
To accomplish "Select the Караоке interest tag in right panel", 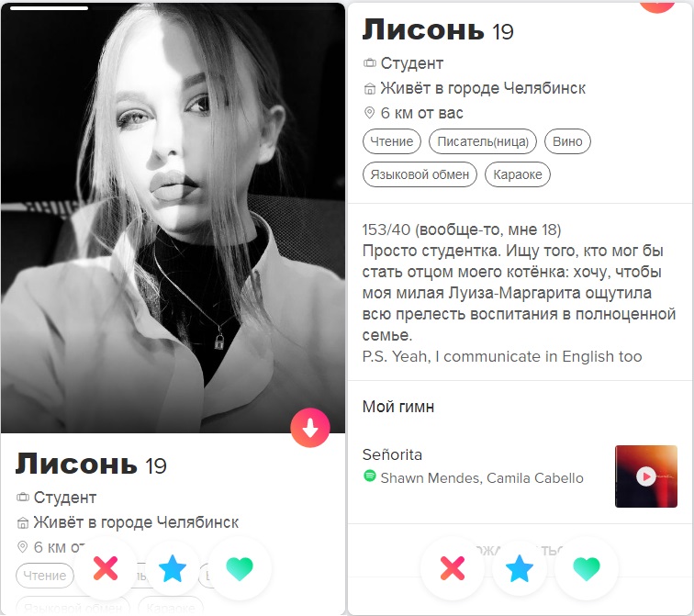I will [x=518, y=174].
